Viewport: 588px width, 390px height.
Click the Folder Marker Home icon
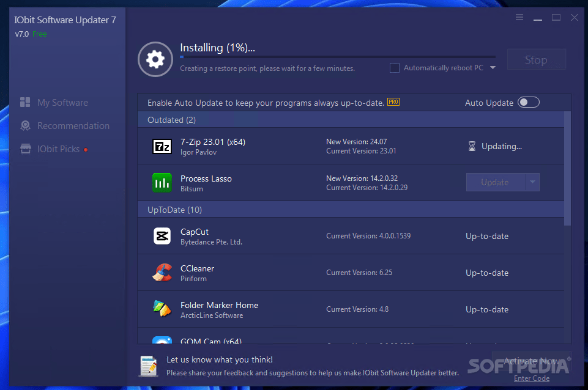[x=162, y=309]
